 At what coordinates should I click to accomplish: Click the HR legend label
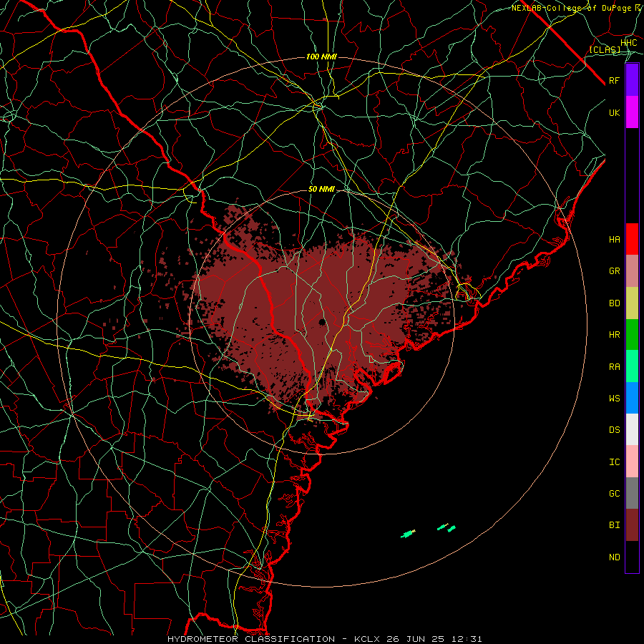click(614, 335)
